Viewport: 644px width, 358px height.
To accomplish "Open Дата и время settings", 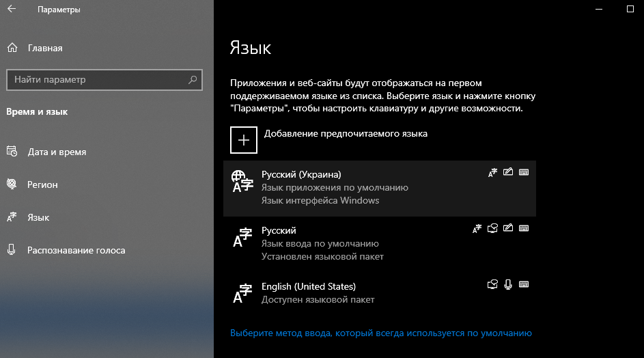I will [x=57, y=152].
